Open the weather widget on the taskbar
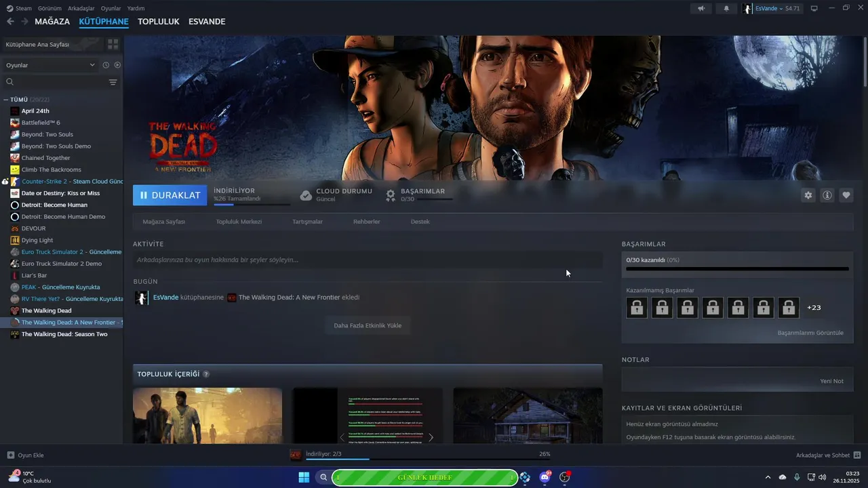 [30, 477]
